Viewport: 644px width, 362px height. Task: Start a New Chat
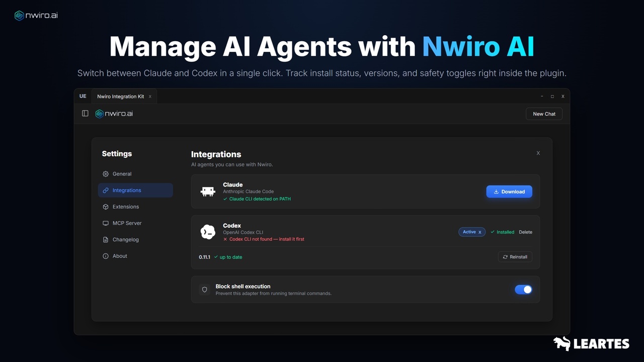(x=544, y=114)
